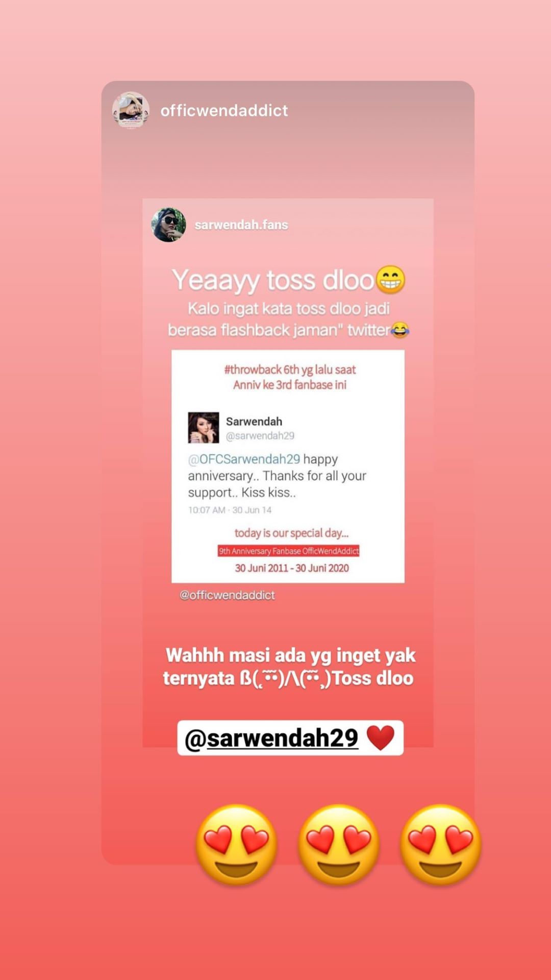Tap the last heart-eyes emoji
The image size is (551, 980).
click(x=440, y=844)
